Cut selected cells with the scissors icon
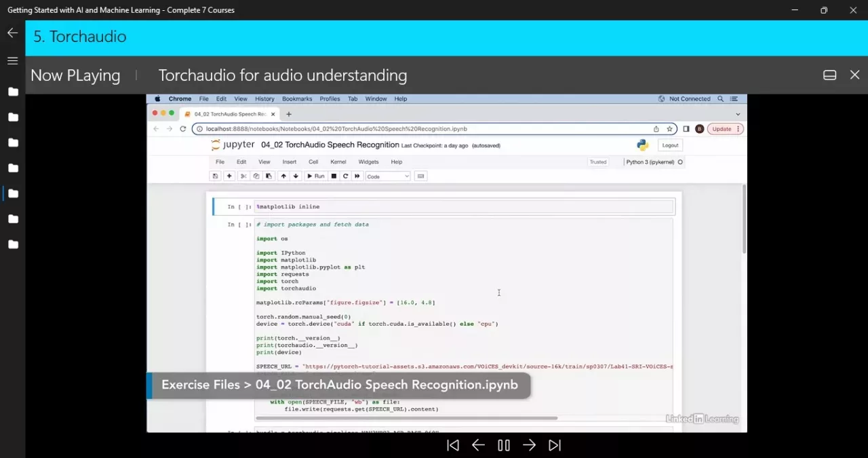Image resolution: width=868 pixels, height=458 pixels. (243, 176)
